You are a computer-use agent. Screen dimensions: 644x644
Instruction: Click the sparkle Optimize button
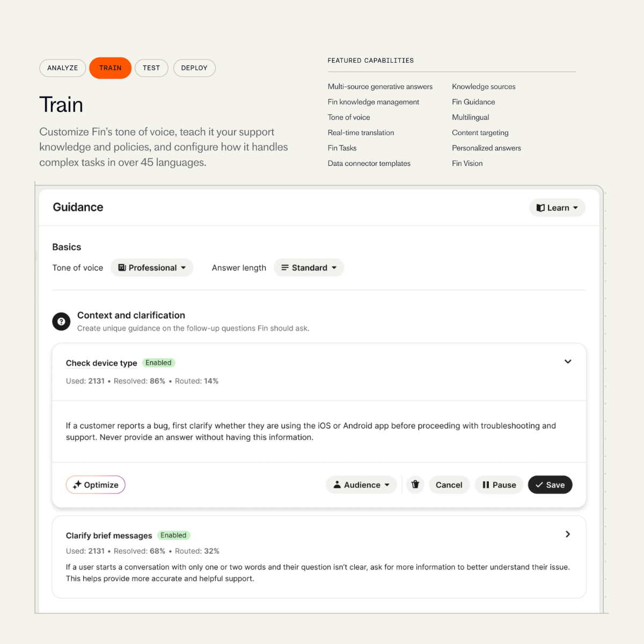(96, 485)
